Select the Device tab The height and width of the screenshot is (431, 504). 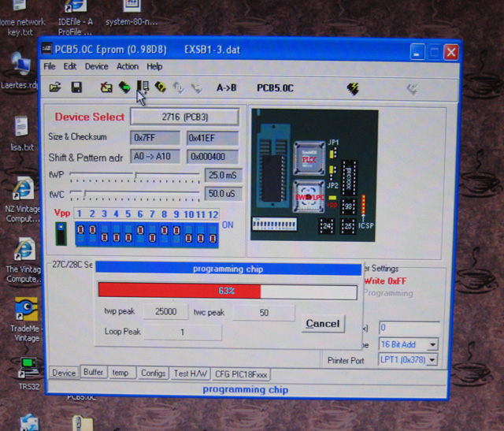(64, 373)
